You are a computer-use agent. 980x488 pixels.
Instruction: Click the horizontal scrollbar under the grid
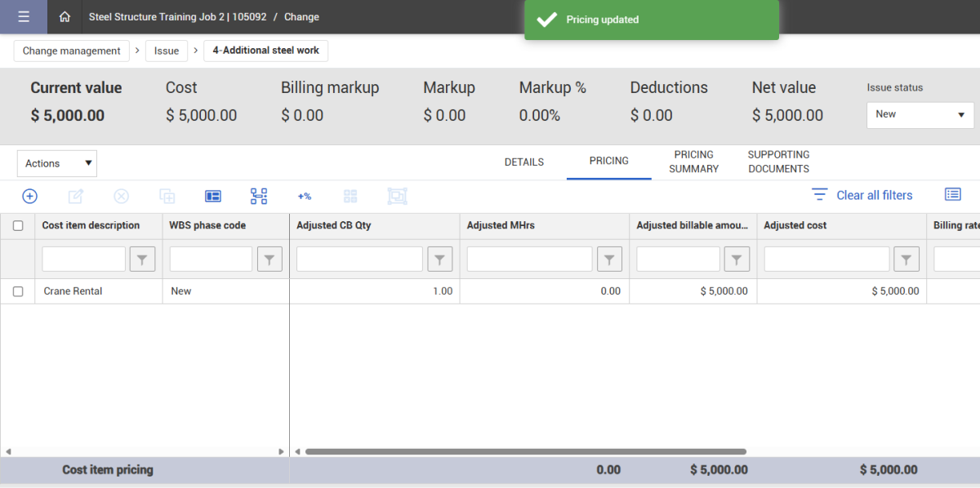tap(525, 451)
